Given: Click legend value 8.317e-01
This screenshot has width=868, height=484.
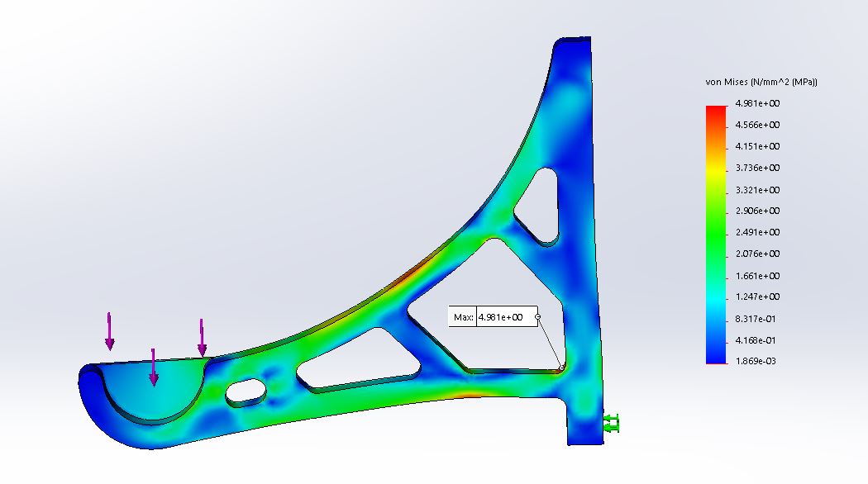Looking at the screenshot, I should point(756,319).
